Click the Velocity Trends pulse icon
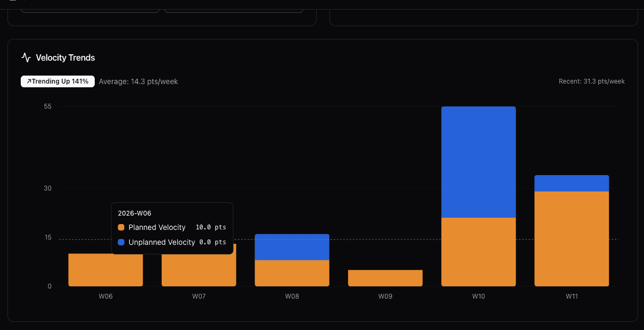This screenshot has height=330, width=644. [x=26, y=57]
